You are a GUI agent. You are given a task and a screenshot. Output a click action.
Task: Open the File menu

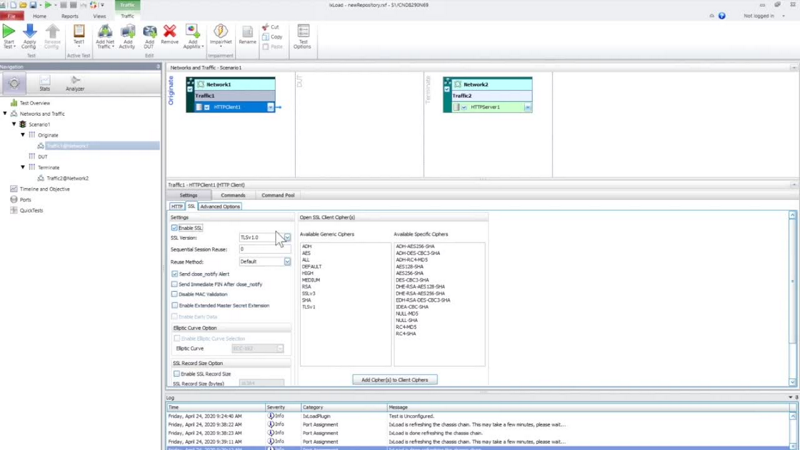pos(12,16)
